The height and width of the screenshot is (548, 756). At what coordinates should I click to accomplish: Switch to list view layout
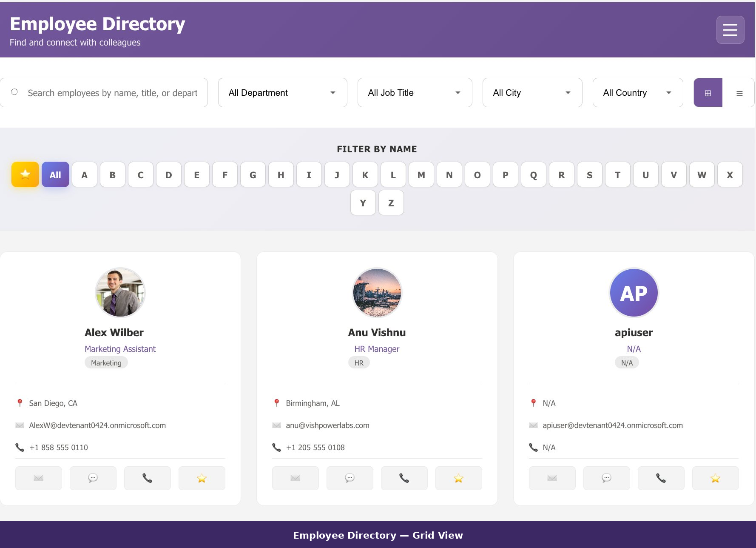coord(739,93)
